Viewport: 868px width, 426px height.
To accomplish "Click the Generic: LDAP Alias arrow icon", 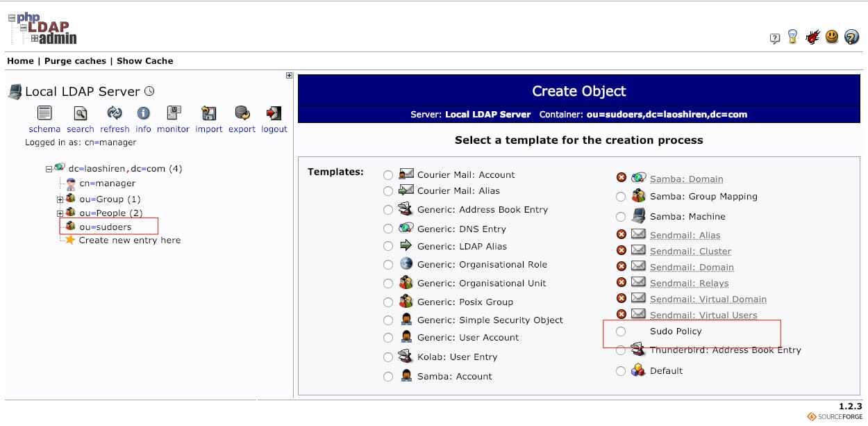I will [x=406, y=246].
